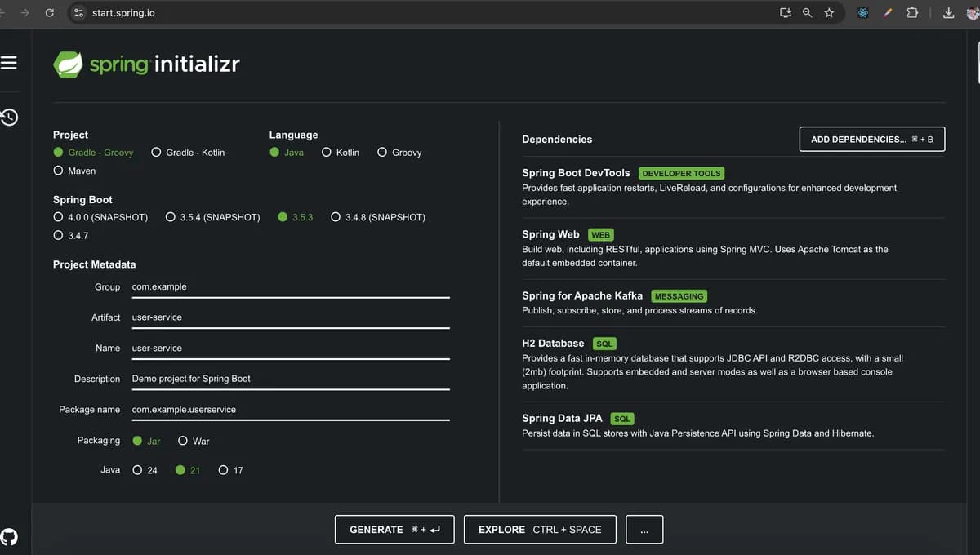Click the Explore button

(x=540, y=530)
